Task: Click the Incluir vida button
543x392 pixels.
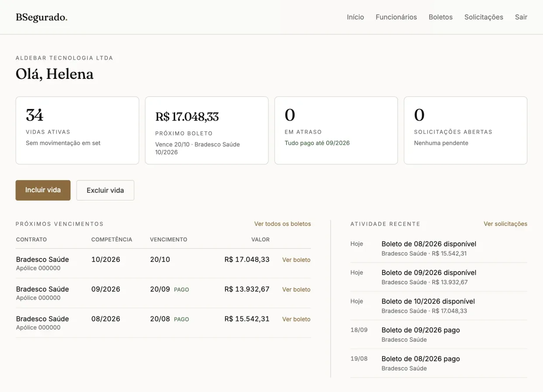Action: pos(43,190)
